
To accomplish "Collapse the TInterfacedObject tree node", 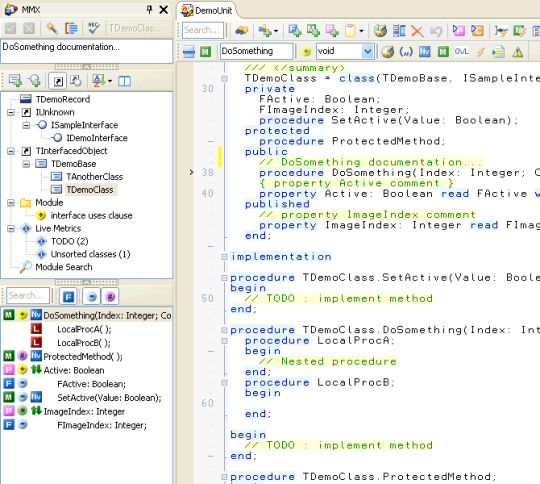I will tap(11, 151).
